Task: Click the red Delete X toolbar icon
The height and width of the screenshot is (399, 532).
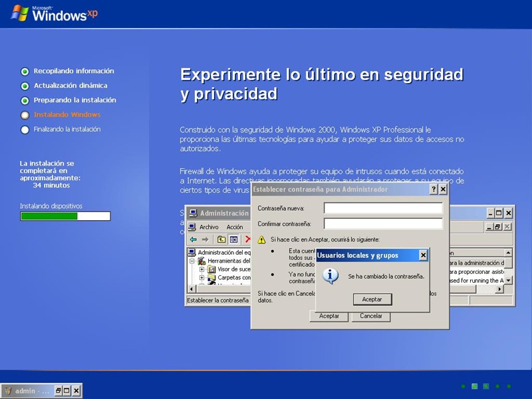Action: tap(247, 239)
